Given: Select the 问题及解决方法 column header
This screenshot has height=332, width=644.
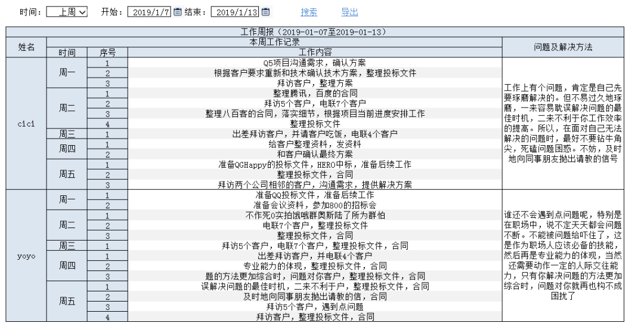Looking at the screenshot, I should tap(563, 47).
